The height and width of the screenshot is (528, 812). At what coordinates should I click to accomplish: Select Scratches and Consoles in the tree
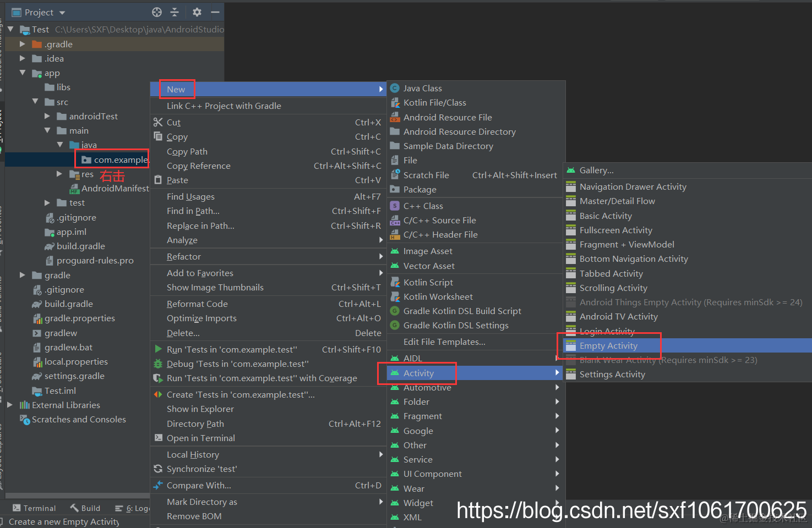point(73,420)
